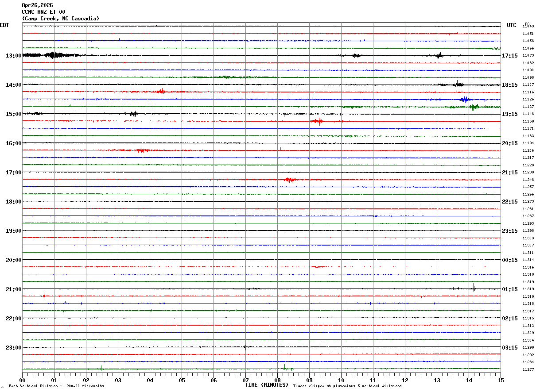
Task: Click DC value 11298 beside 23:15
Action: (x=528, y=231)
